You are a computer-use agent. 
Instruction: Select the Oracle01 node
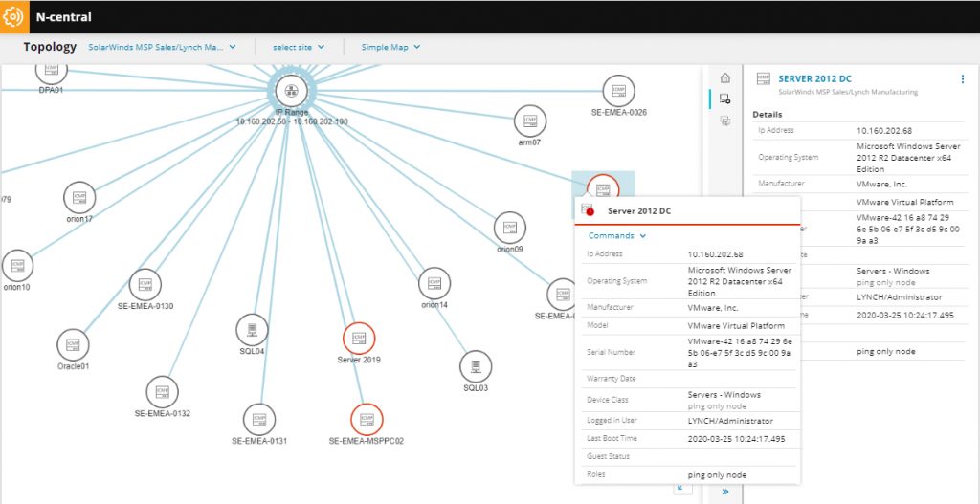click(x=73, y=345)
